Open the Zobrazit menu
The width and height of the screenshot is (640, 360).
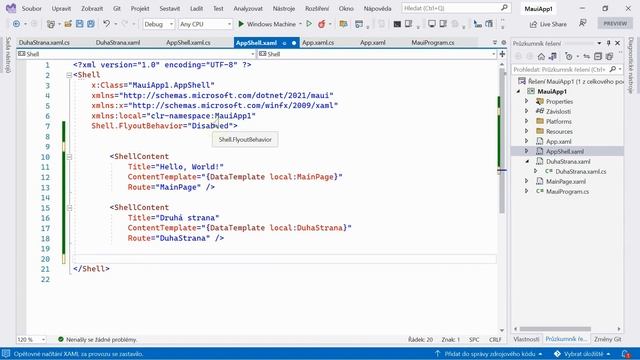pos(92,8)
